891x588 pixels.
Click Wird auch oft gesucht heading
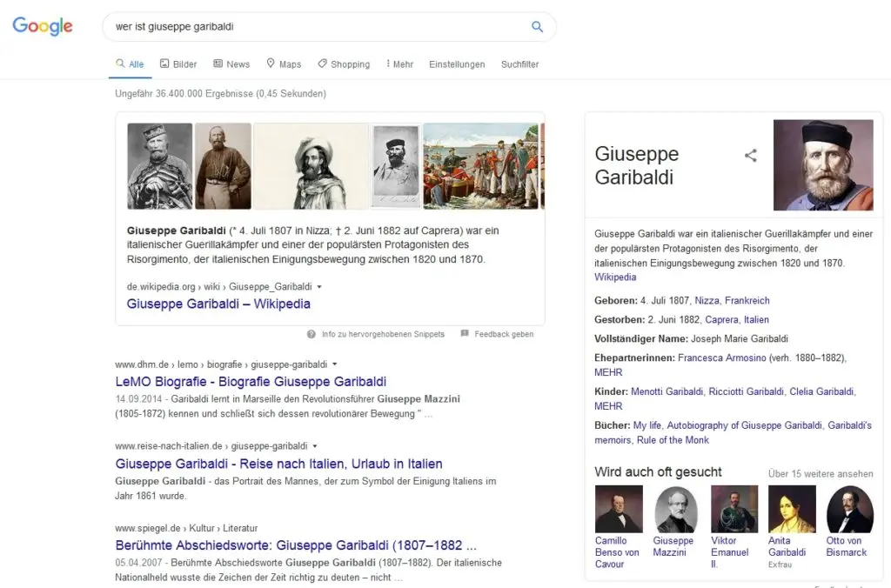click(x=658, y=472)
